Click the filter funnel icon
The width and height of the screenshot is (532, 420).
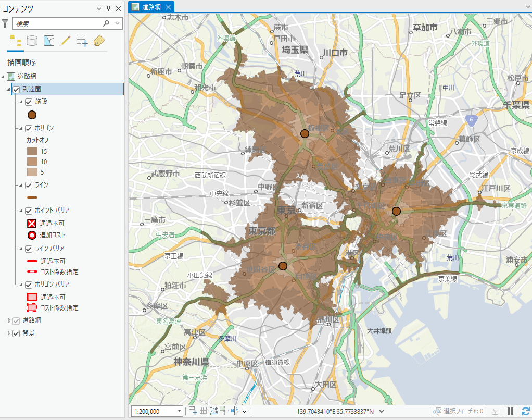pos(5,23)
